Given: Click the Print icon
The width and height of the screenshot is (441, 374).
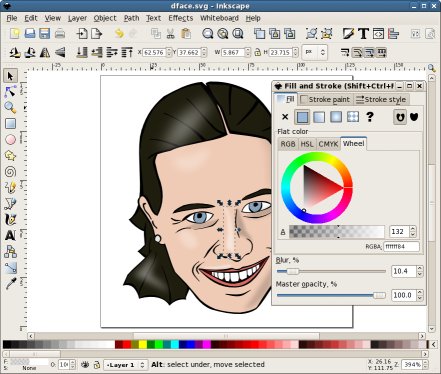Looking at the screenshot, I should 60,34.
